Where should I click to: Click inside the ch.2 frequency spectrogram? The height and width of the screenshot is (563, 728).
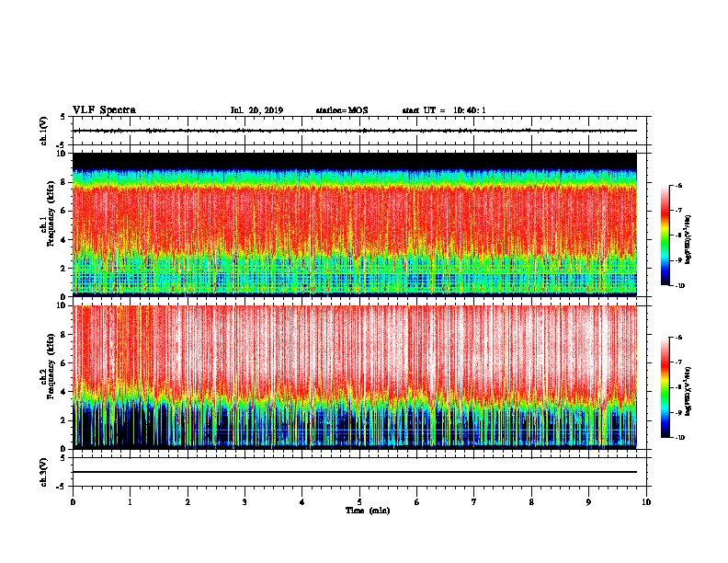click(x=355, y=377)
